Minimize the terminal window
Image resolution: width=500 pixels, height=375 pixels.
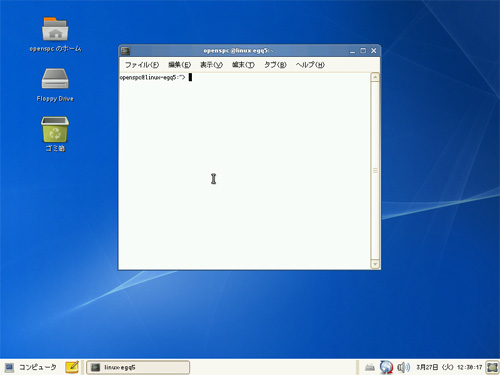[x=352, y=51]
